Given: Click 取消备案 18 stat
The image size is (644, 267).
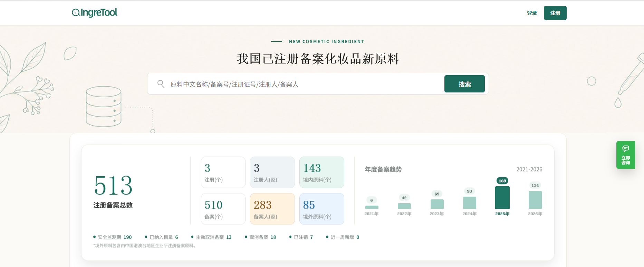Looking at the screenshot, I should point(260,237).
